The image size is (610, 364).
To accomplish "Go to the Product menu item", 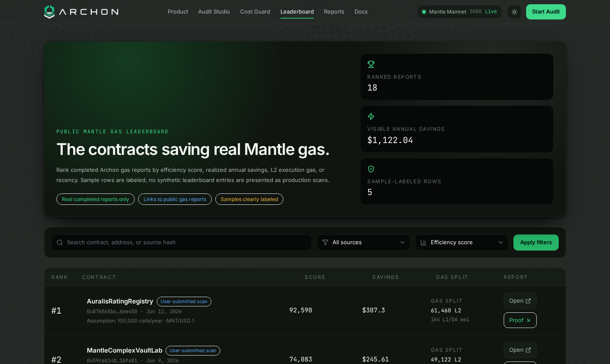I will pyautogui.click(x=178, y=12).
